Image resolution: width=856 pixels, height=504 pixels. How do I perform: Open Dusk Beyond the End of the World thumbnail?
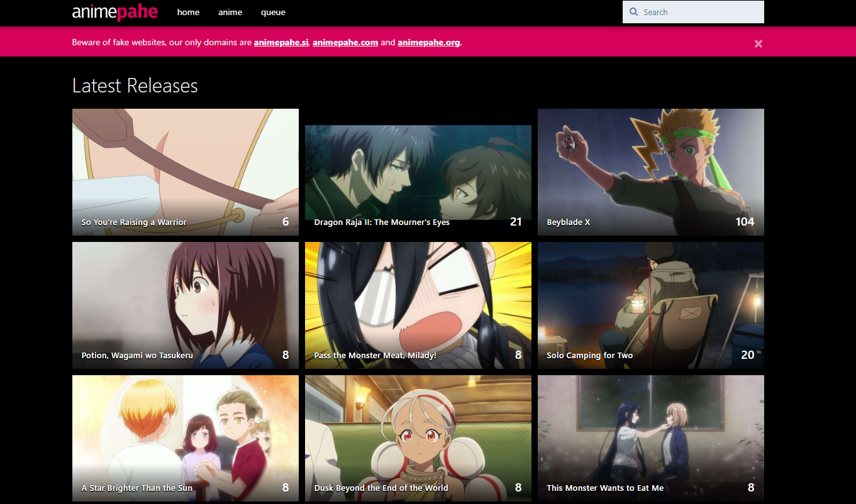tap(418, 438)
